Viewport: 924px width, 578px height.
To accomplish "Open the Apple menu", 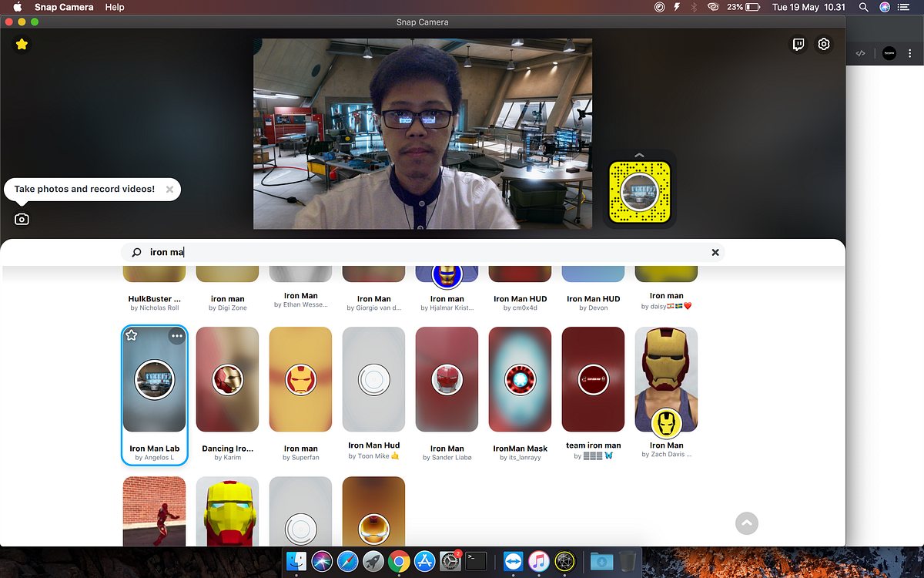I will click(17, 7).
